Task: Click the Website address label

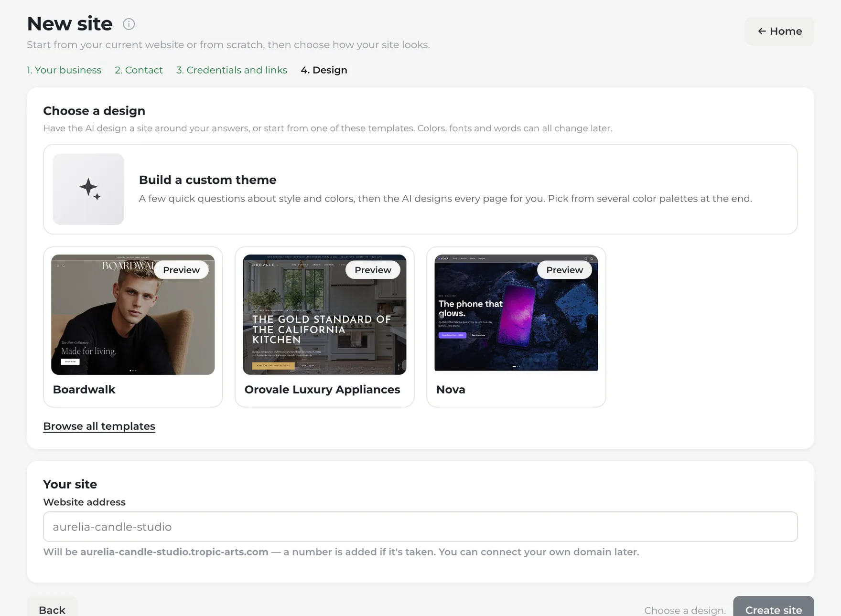Action: pos(84,502)
